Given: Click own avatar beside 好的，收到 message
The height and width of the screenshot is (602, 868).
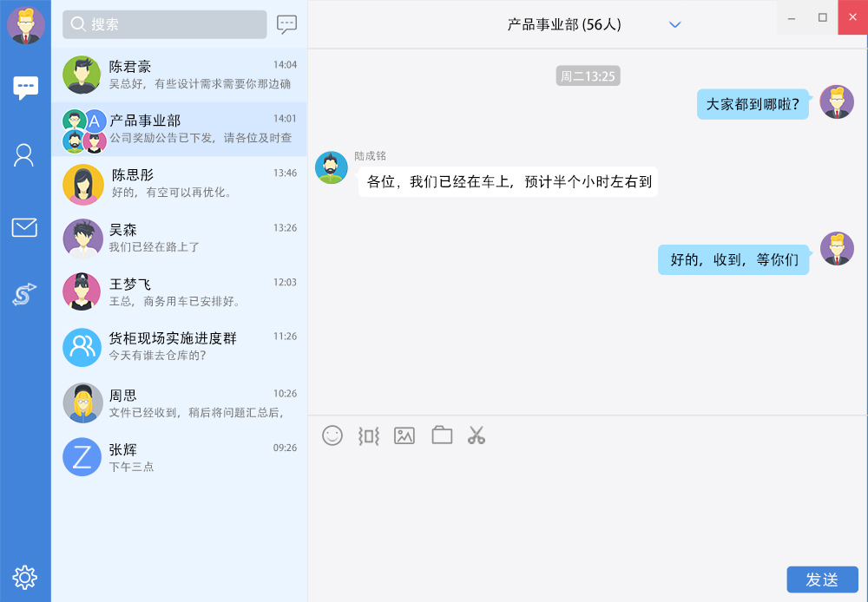Looking at the screenshot, I should click(837, 248).
